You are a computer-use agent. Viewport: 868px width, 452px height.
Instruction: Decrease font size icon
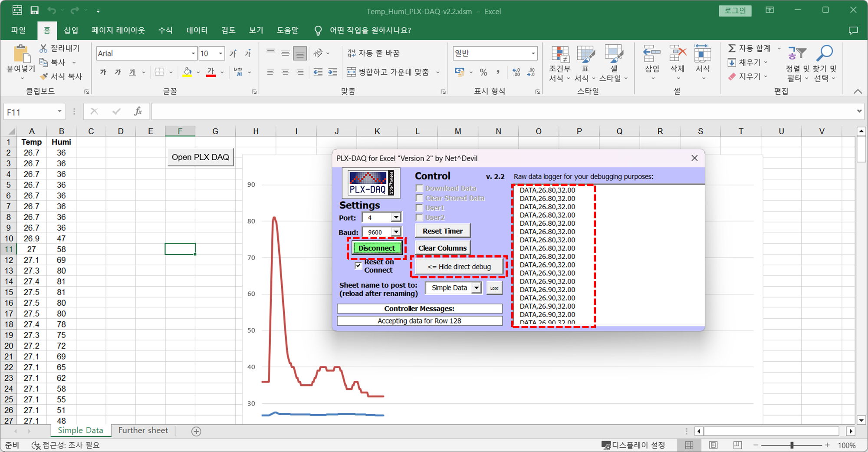tap(248, 53)
